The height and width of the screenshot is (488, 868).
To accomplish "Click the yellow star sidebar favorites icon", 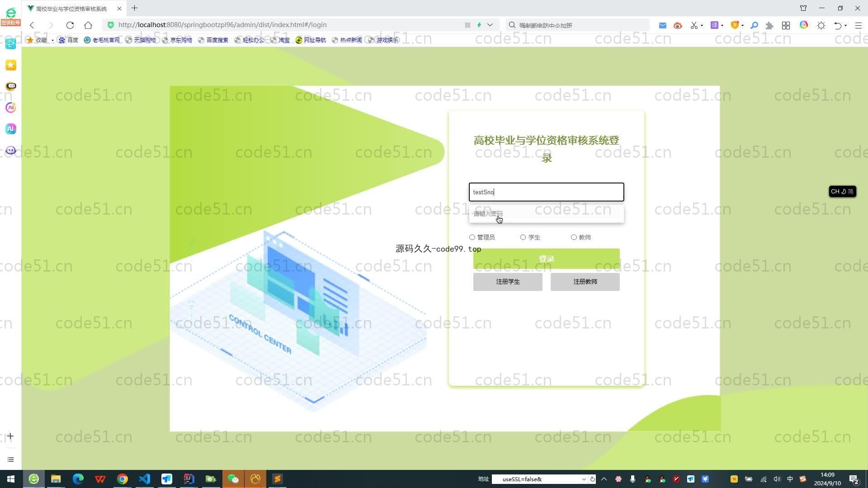I will (x=11, y=65).
